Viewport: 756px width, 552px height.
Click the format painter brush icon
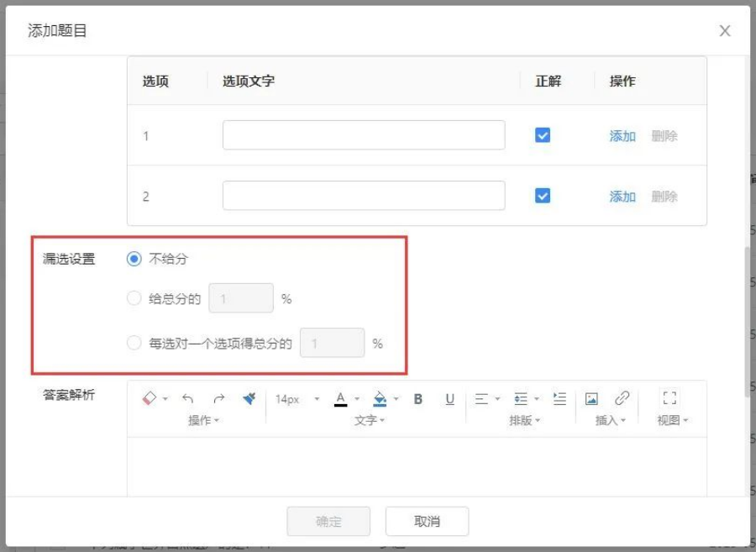[x=249, y=399]
